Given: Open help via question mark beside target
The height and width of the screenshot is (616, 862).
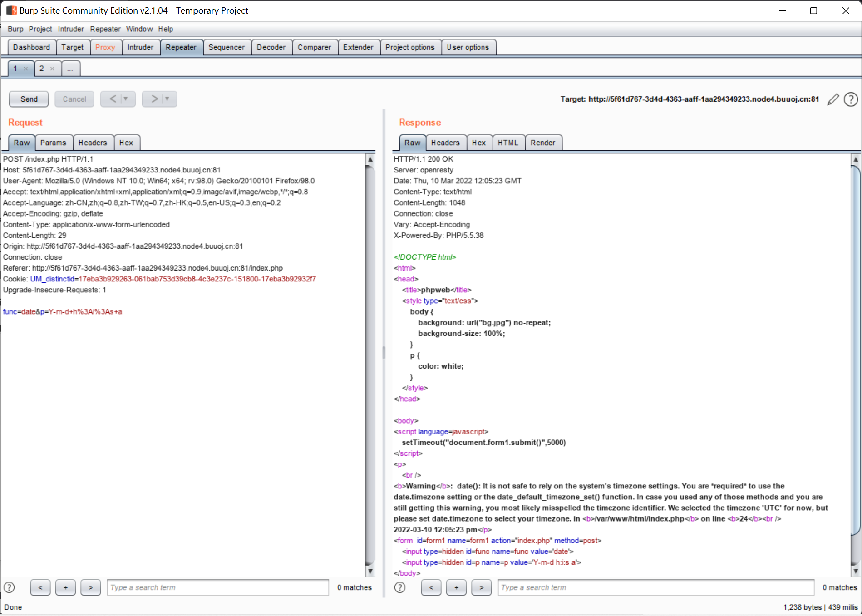Looking at the screenshot, I should pos(851,99).
